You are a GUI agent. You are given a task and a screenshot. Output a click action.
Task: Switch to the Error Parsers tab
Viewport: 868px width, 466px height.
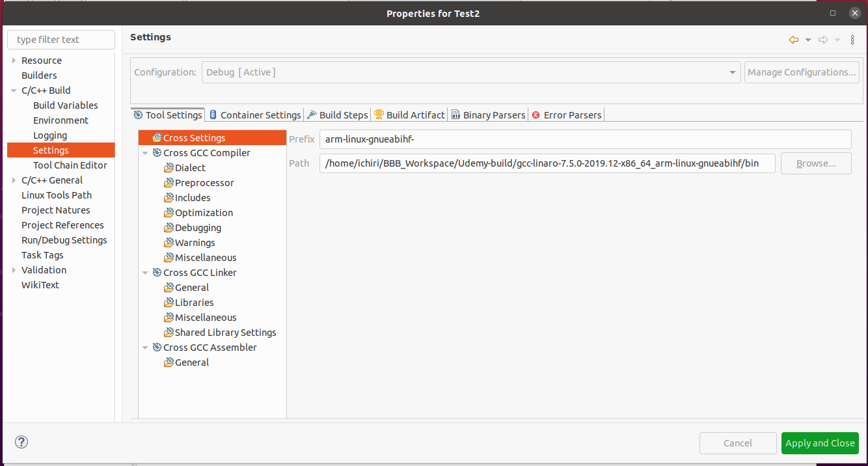tap(567, 115)
